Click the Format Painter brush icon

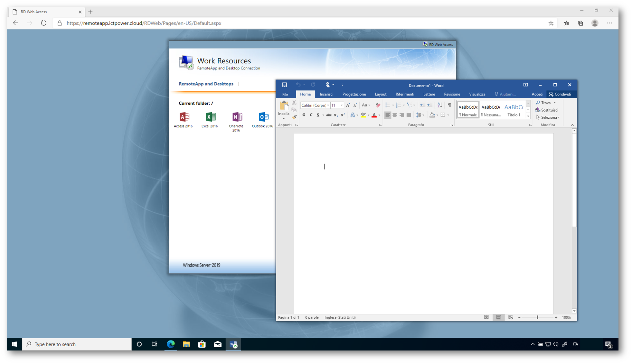[x=294, y=117]
